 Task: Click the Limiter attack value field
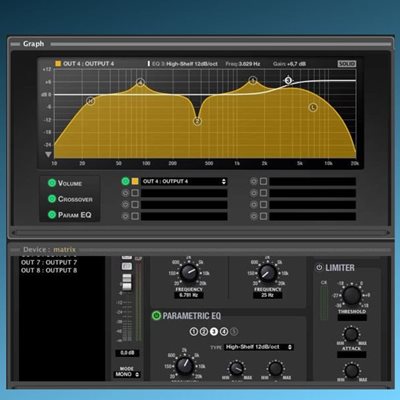(x=352, y=355)
